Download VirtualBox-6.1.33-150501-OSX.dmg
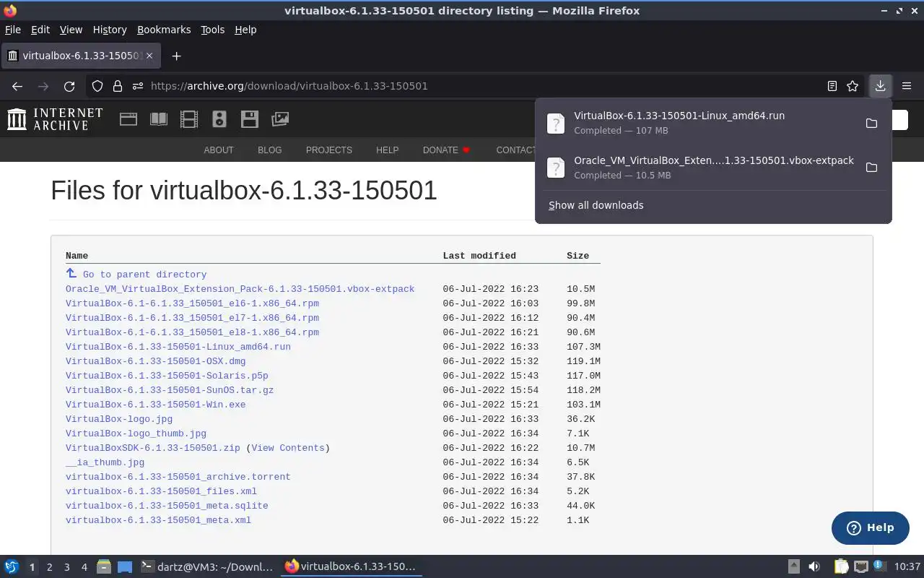 pyautogui.click(x=155, y=361)
